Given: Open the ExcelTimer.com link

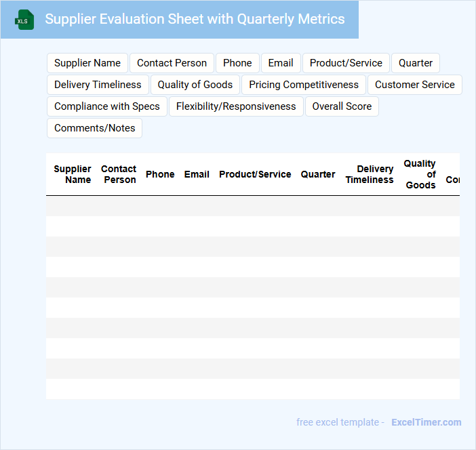Looking at the screenshot, I should coord(426,422).
